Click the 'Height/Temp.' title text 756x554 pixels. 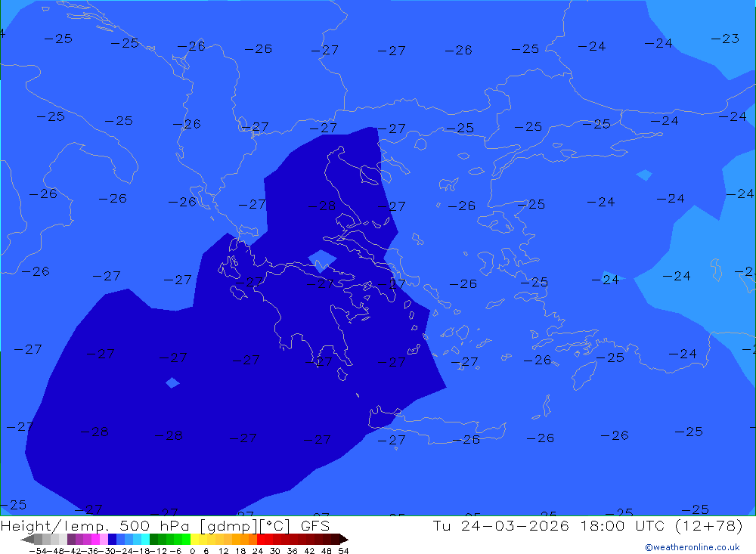[55, 526]
